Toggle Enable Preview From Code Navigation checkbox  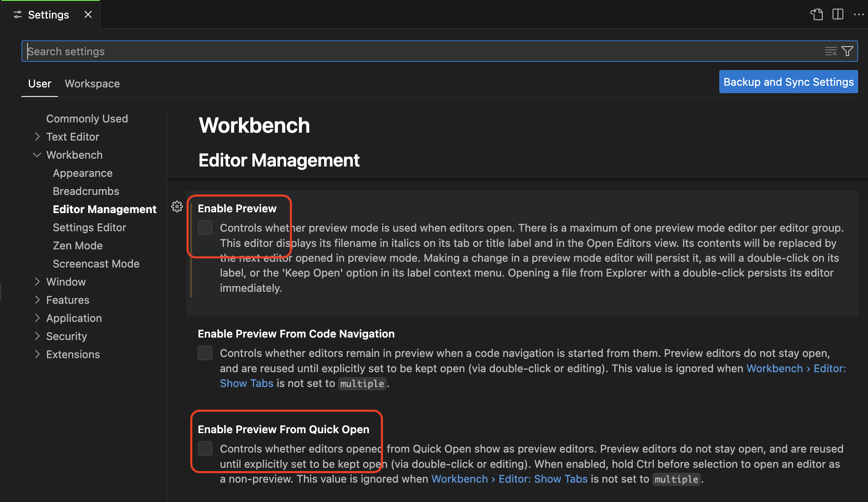(x=205, y=353)
